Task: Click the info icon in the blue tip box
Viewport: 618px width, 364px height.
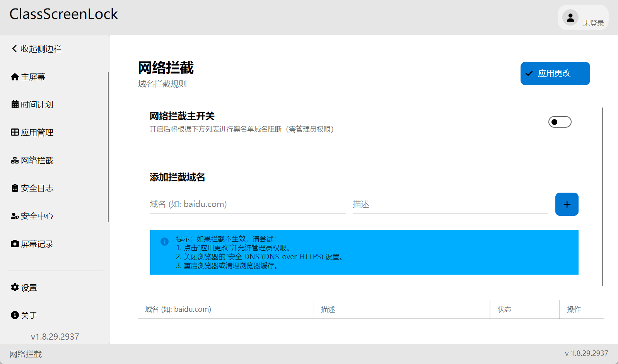Action: 164,241
